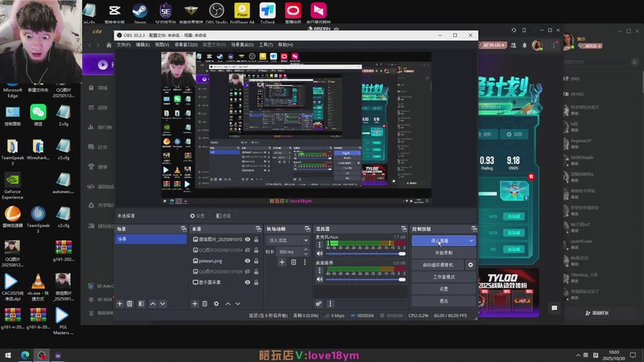
Task: Select the scene entry in Scenes list
Action: tap(151, 239)
